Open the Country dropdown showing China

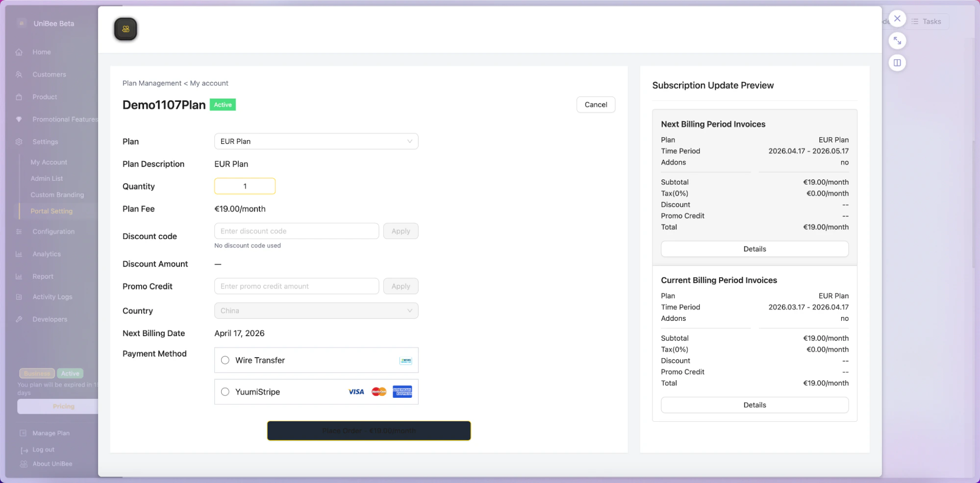pyautogui.click(x=316, y=311)
